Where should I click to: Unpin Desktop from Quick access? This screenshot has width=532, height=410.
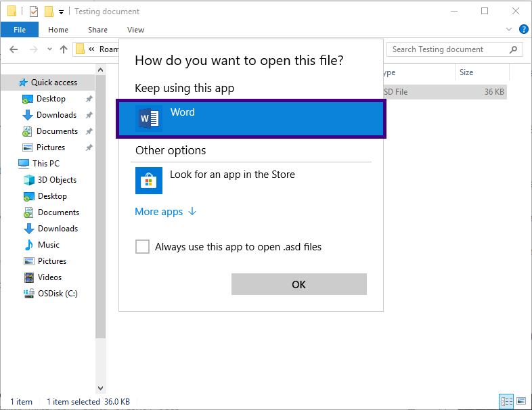(x=89, y=99)
